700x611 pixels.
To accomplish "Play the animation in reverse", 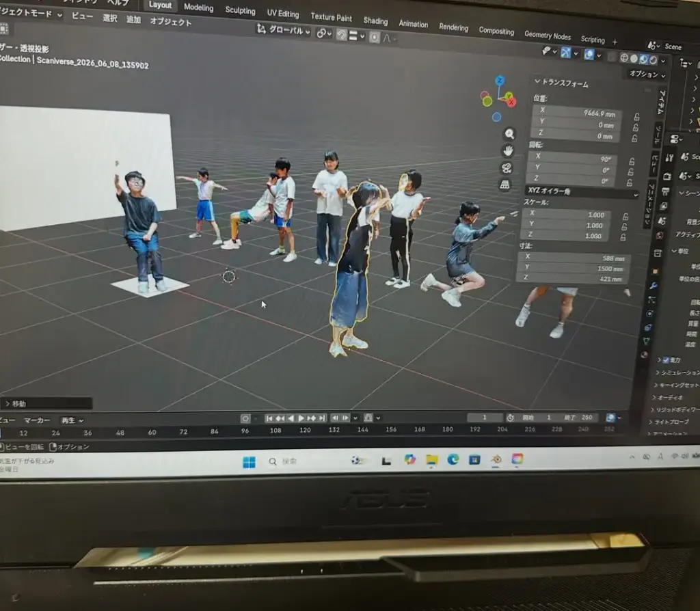I will (291, 418).
